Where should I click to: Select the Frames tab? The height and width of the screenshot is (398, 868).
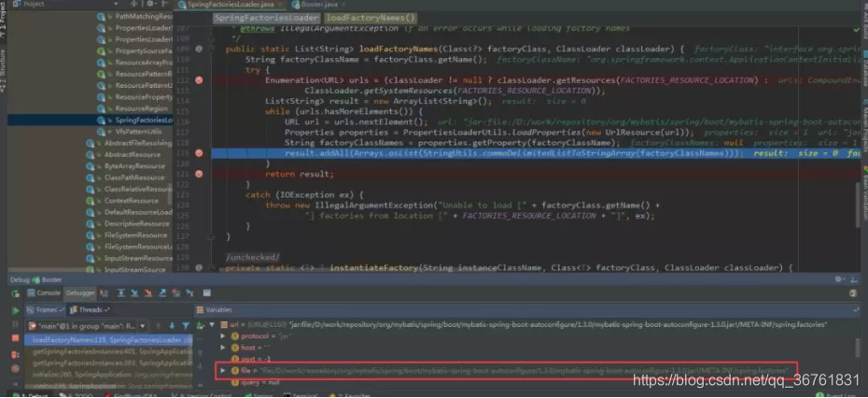[x=46, y=310]
